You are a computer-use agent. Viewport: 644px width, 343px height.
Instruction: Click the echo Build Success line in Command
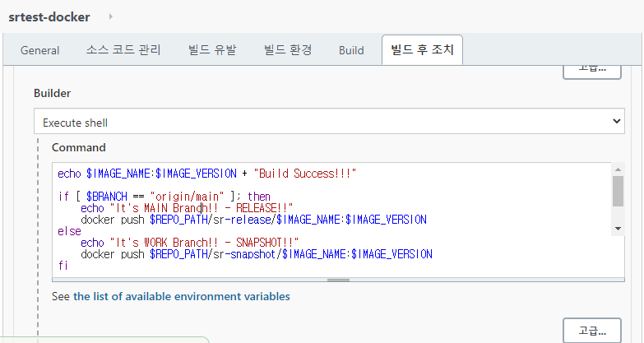(x=207, y=174)
